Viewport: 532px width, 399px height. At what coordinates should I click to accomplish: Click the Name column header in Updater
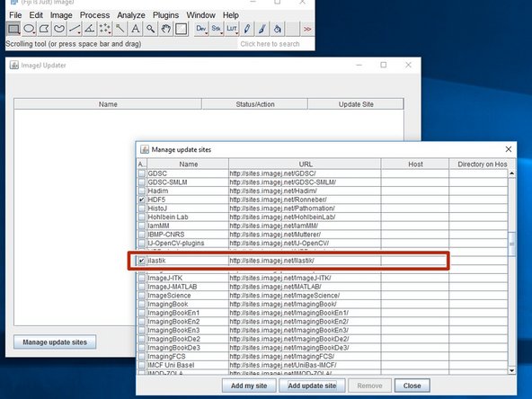point(108,104)
